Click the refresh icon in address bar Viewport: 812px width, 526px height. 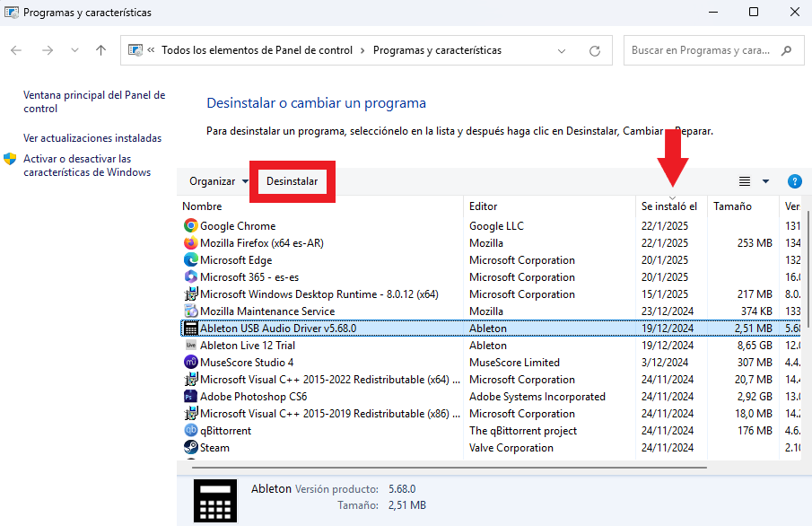595,51
